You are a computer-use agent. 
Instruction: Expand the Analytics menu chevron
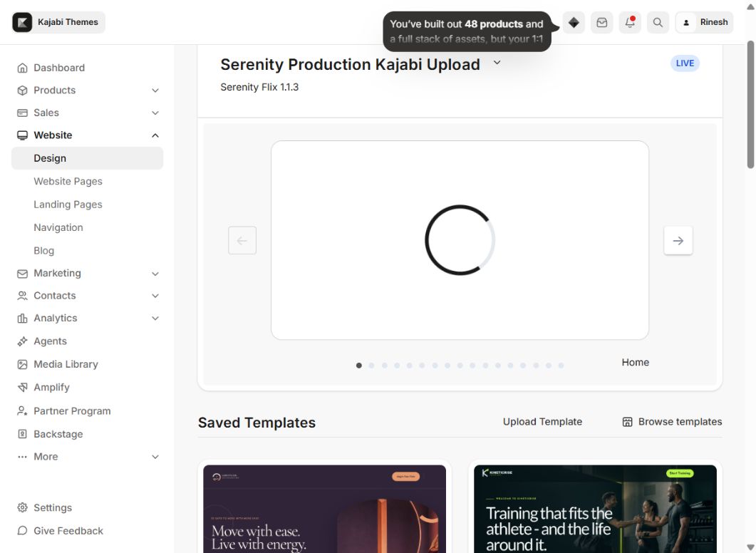click(x=155, y=319)
